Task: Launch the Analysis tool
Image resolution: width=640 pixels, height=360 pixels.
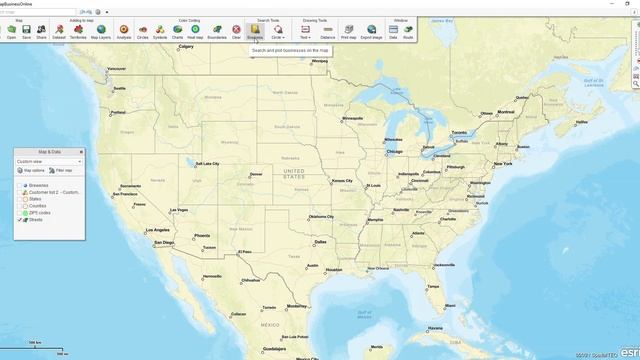Action: (124, 32)
